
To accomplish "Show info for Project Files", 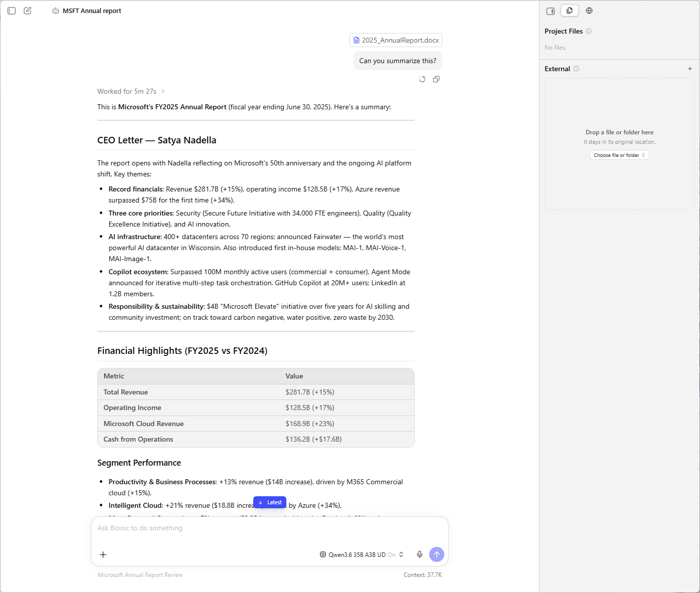I will coord(589,31).
